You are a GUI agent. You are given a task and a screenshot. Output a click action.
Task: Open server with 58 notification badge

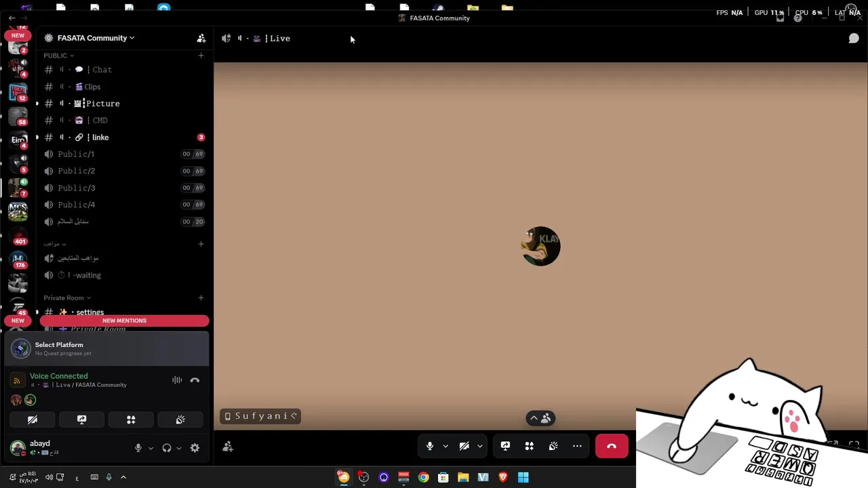[x=18, y=117]
